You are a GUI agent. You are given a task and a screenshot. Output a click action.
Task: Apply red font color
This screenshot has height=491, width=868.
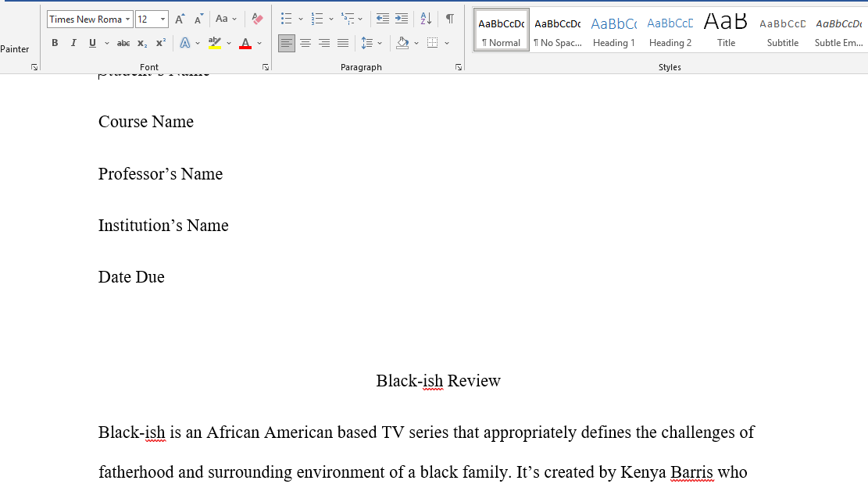tap(245, 43)
